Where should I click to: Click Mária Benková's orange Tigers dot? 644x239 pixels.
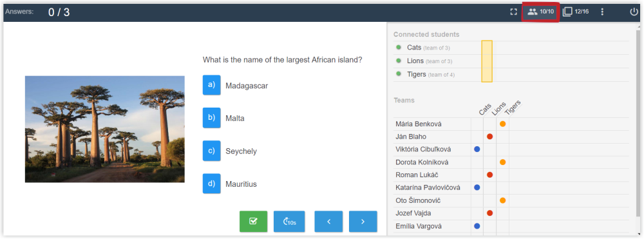[x=503, y=124]
